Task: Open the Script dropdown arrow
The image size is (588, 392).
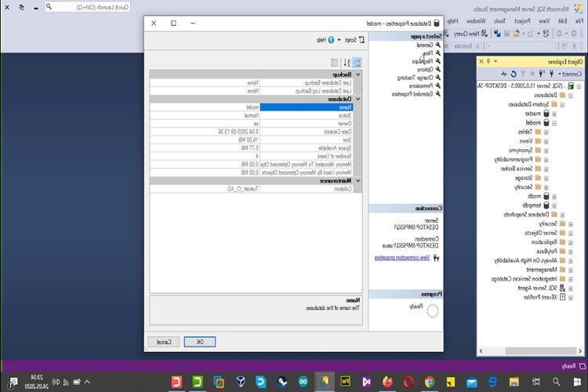Action: (339, 40)
